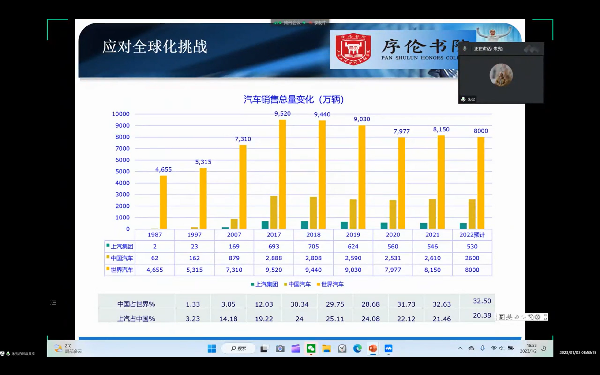Open Task View on the taskbar
Image resolution: width=600 pixels, height=375 pixels.
264,349
